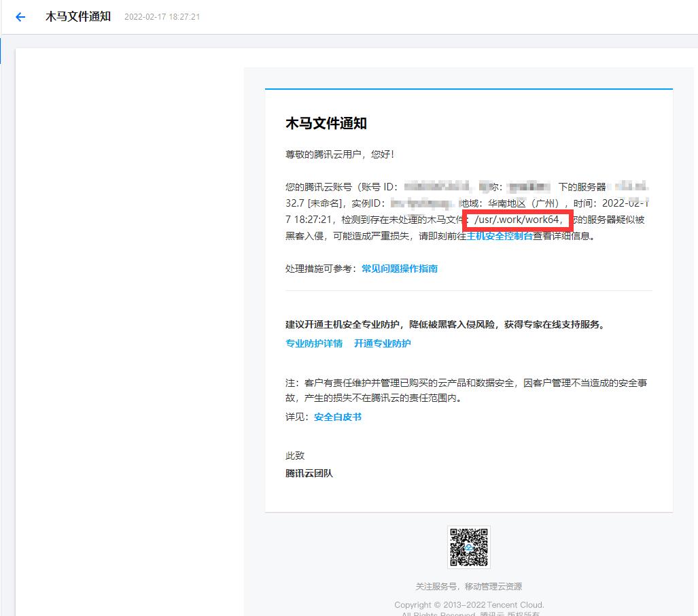Image resolution: width=698 pixels, height=616 pixels.
Task: Click the page title 木马文件通知 in header
Action: pyautogui.click(x=78, y=16)
